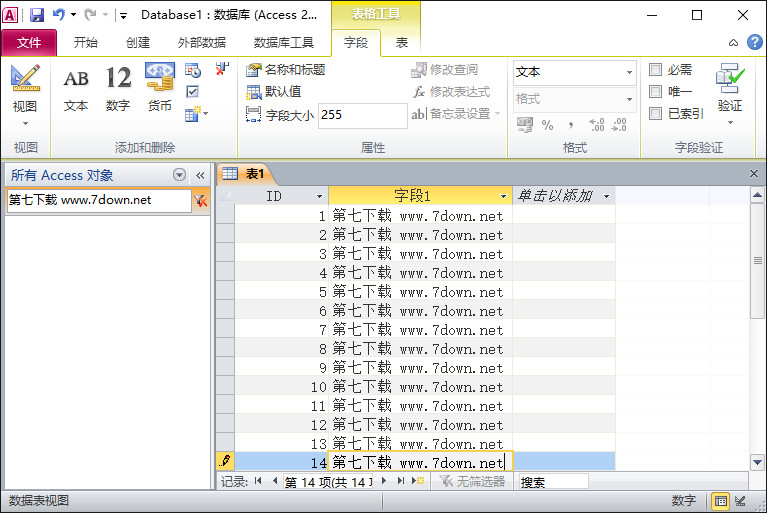Open the 文件 (File) tab

(x=29, y=43)
